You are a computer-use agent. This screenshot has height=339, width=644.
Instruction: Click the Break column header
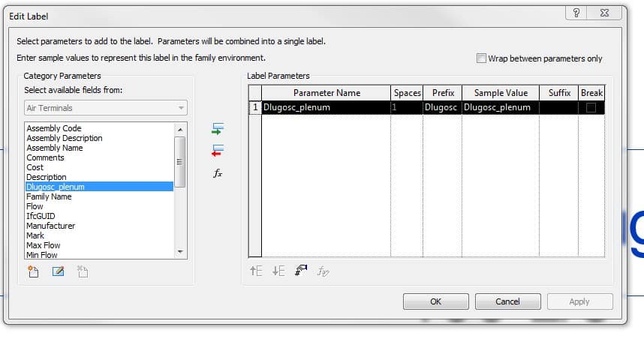(x=591, y=93)
